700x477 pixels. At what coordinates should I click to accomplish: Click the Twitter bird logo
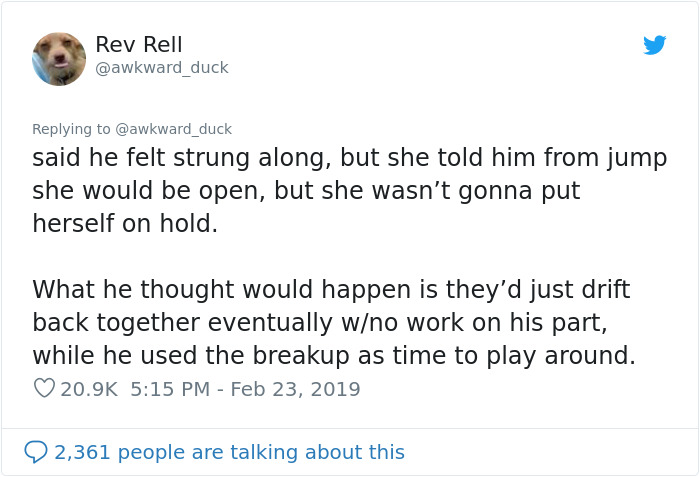coord(654,45)
